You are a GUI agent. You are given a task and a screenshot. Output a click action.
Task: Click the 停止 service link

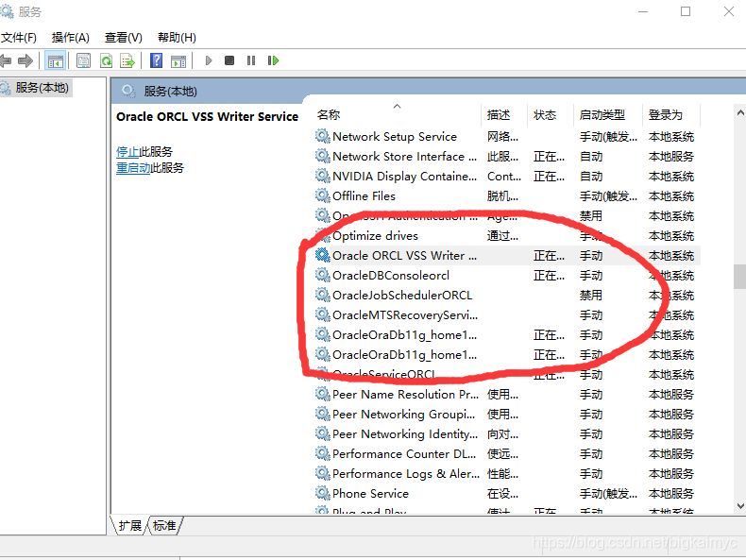[127, 152]
